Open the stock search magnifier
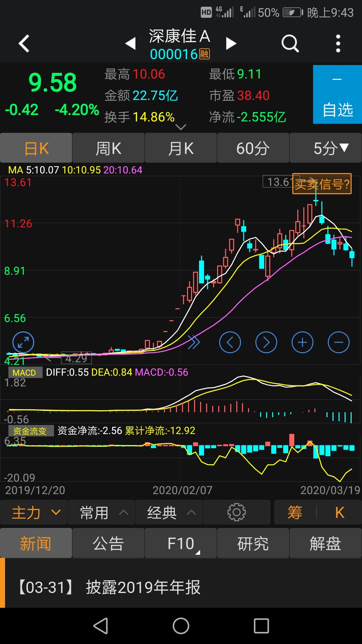362x644 pixels. coord(290,43)
